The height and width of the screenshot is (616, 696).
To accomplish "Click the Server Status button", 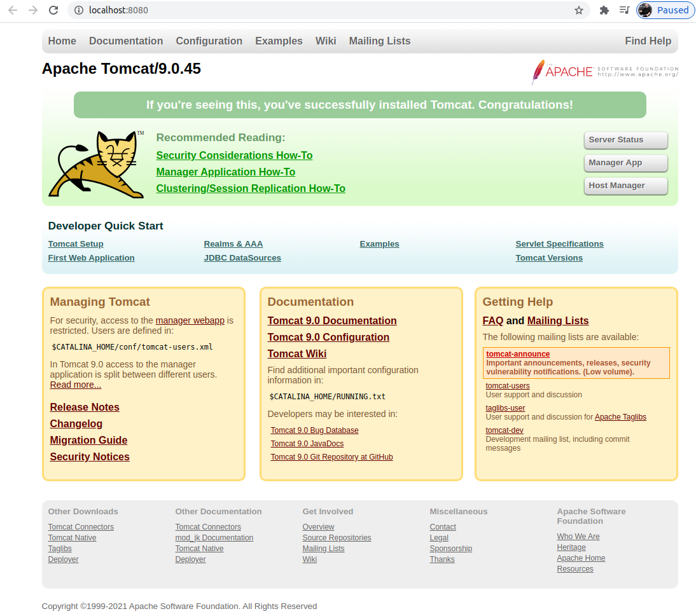I will 626,140.
